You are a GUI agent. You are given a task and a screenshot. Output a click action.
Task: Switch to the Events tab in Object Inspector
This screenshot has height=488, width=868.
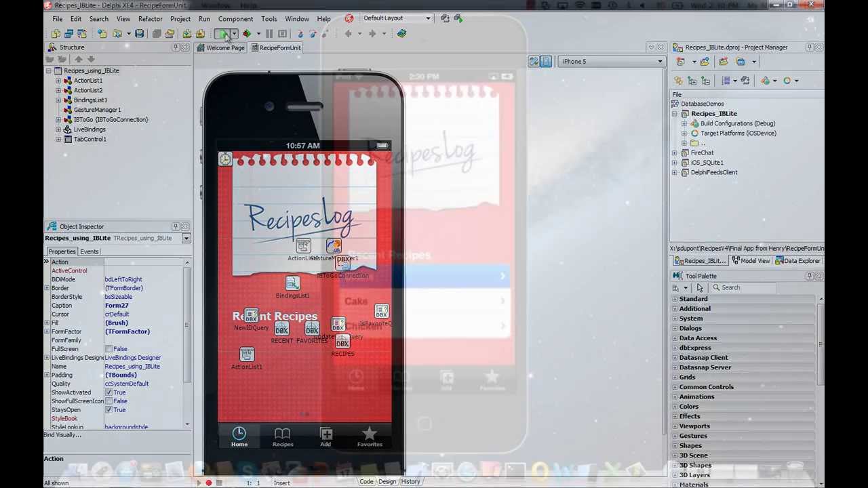[x=89, y=251]
